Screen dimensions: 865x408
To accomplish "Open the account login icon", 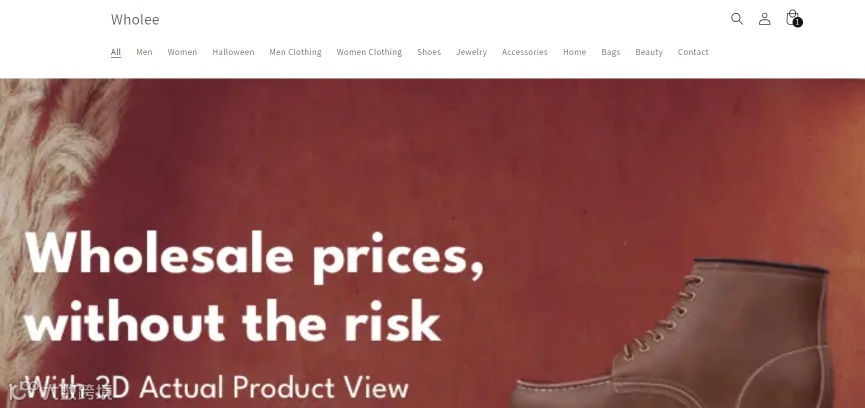I will pyautogui.click(x=764, y=19).
